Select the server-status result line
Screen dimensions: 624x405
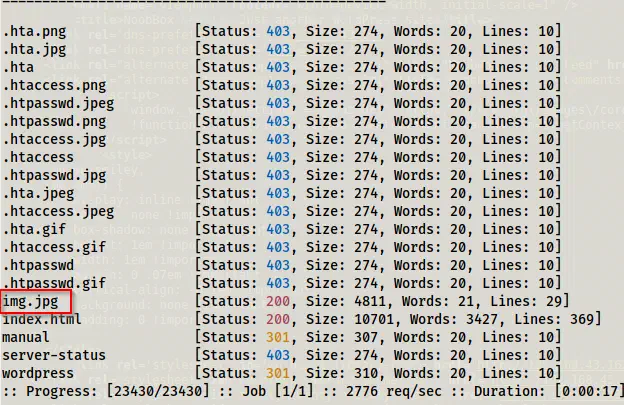[281, 355]
